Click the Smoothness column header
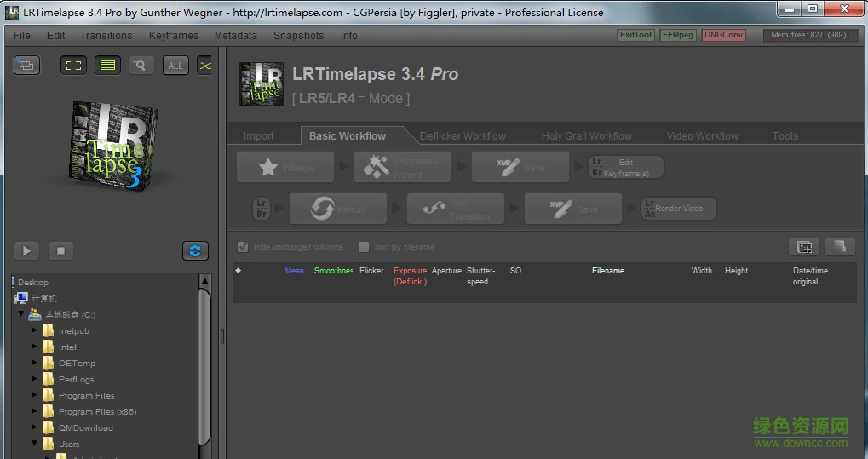Image resolution: width=868 pixels, height=459 pixels. (x=333, y=271)
